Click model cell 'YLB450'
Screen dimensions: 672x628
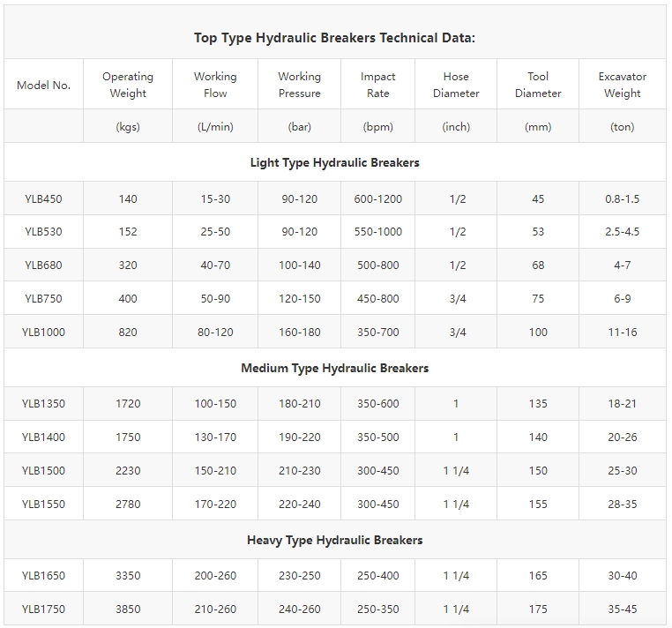click(x=43, y=199)
